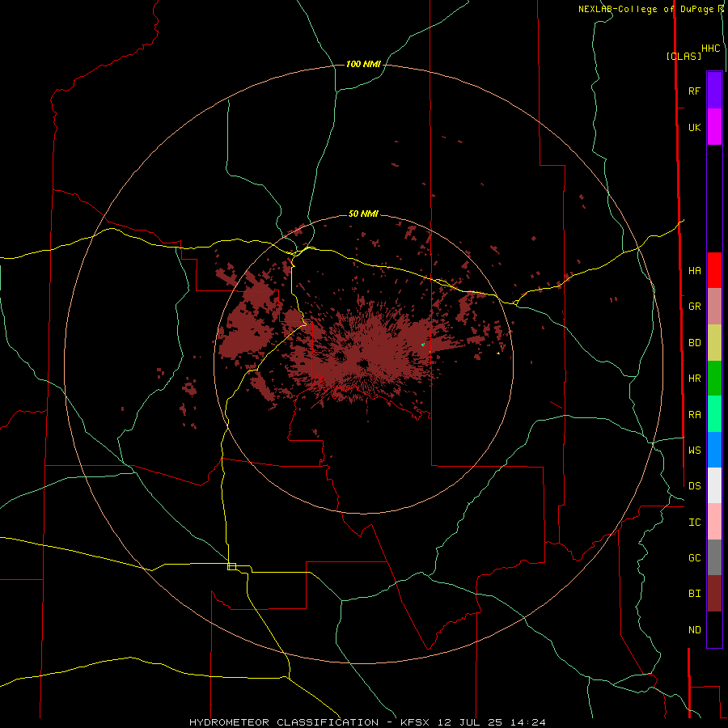Click the 100 NMI range ring label
728x728 pixels.
point(363,64)
